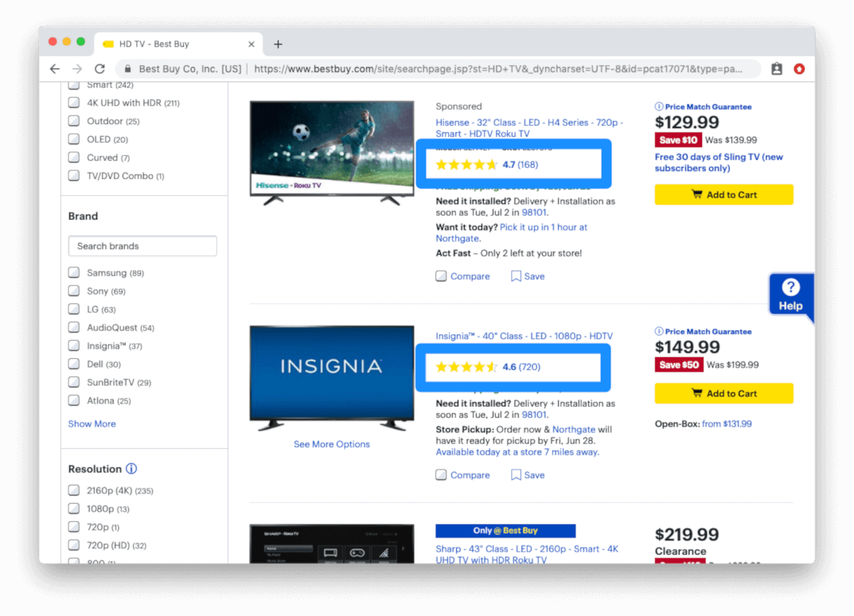
Task: Go back using the browser back arrow
Action: (53, 68)
